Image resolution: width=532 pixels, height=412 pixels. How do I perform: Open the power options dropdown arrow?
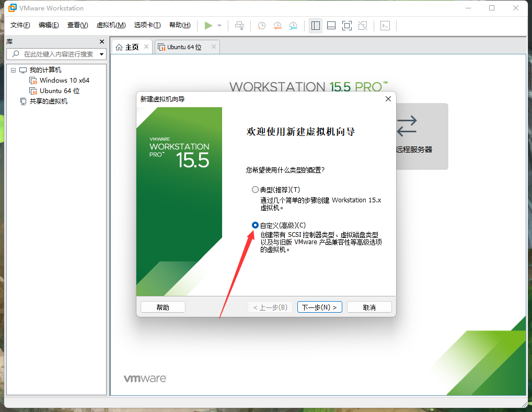[x=219, y=26]
